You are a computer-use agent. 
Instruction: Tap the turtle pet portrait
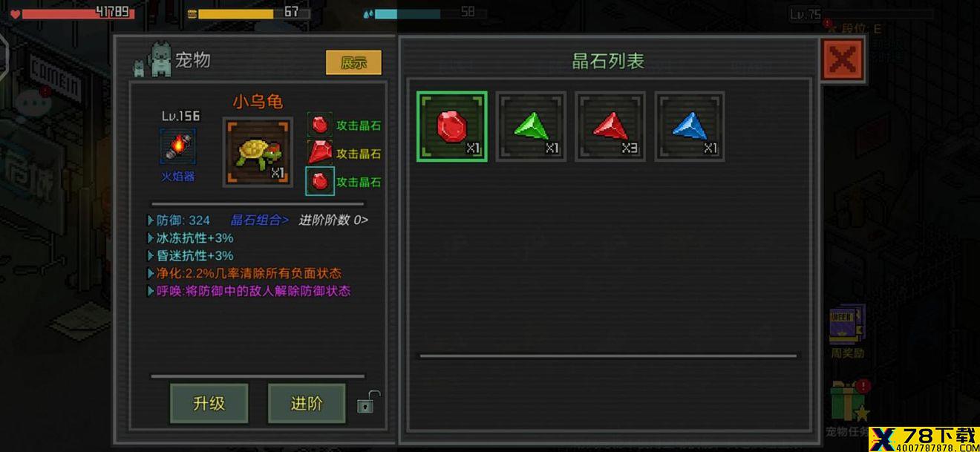(x=257, y=152)
